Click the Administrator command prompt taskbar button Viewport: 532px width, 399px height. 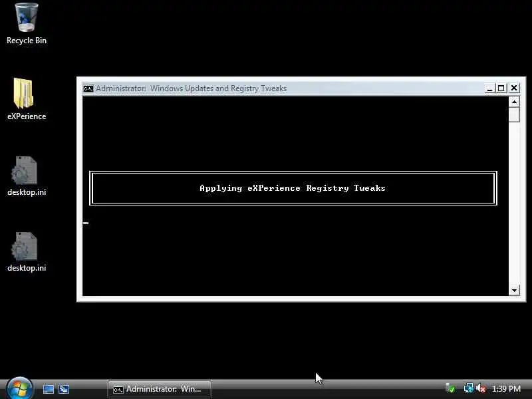point(160,389)
